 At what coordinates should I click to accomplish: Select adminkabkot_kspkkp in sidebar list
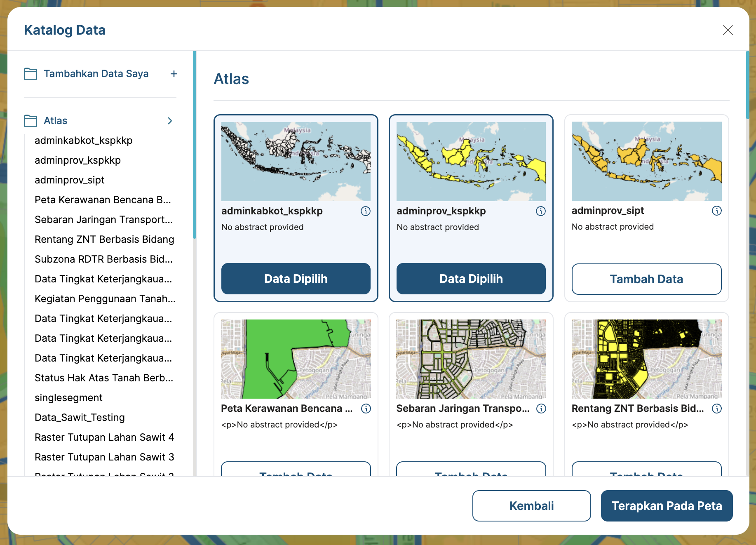84,141
